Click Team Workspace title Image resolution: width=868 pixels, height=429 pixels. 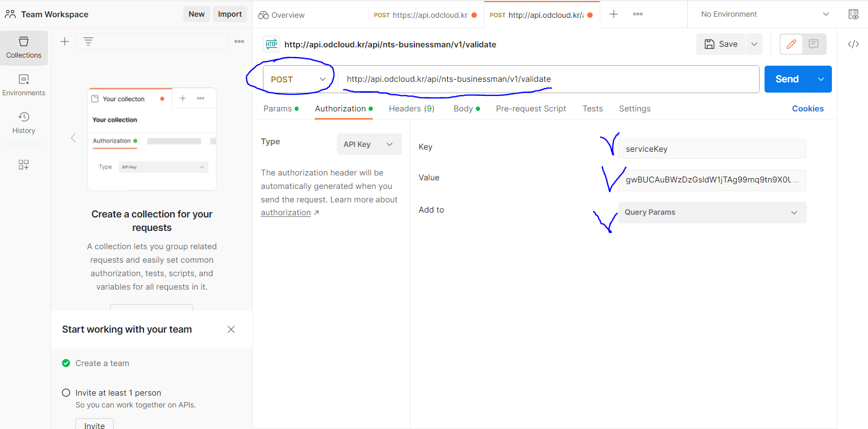point(54,15)
